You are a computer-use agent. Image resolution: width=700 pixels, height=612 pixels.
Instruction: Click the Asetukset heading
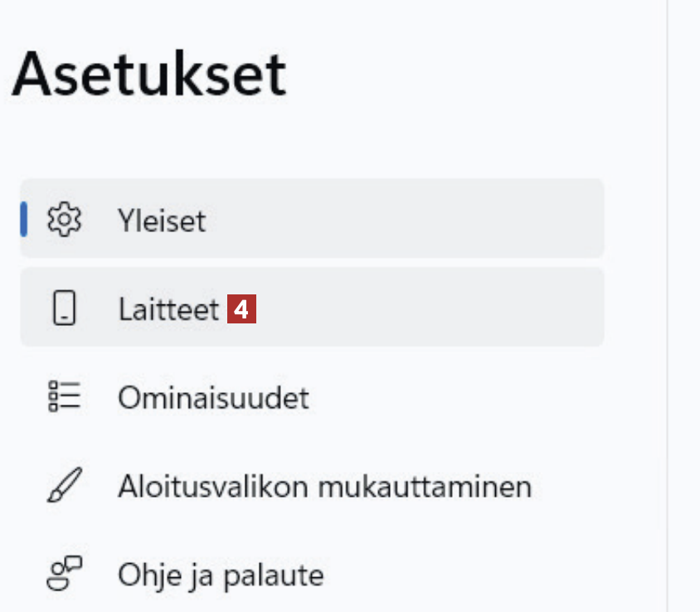pos(149,75)
